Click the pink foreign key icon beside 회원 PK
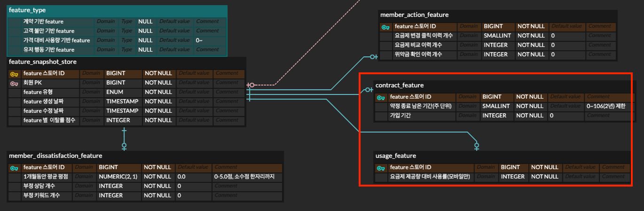The width and height of the screenshot is (644, 211). pos(14,83)
